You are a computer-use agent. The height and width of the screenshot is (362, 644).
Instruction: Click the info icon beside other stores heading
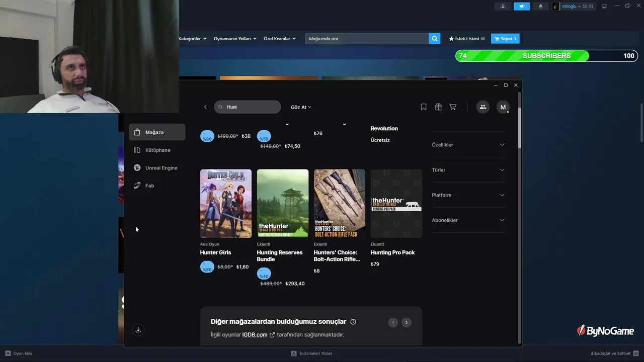(x=353, y=322)
